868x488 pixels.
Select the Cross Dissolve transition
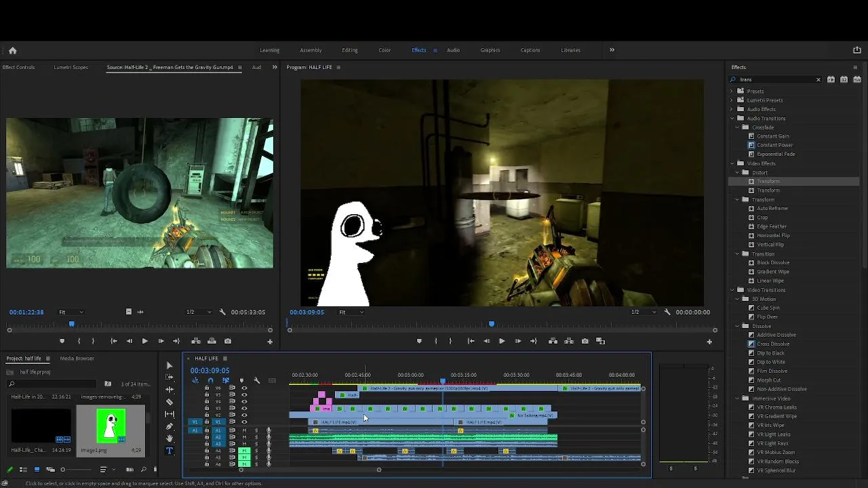(773, 344)
